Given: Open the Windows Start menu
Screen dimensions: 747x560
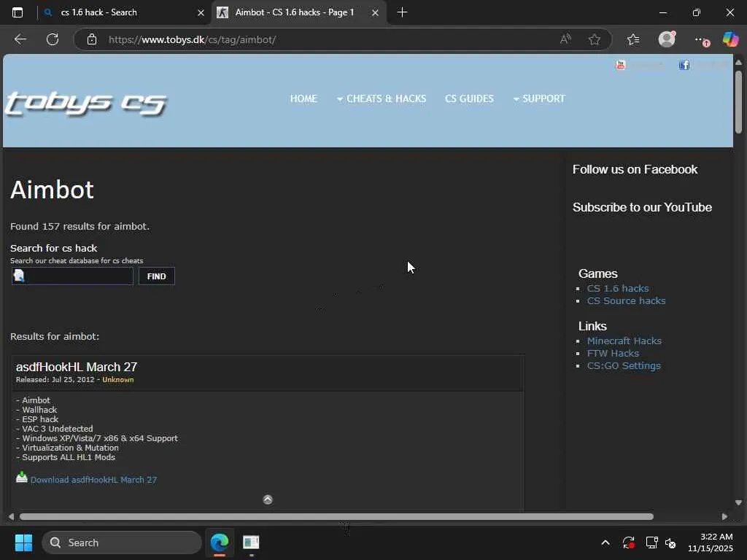Looking at the screenshot, I should 23,542.
